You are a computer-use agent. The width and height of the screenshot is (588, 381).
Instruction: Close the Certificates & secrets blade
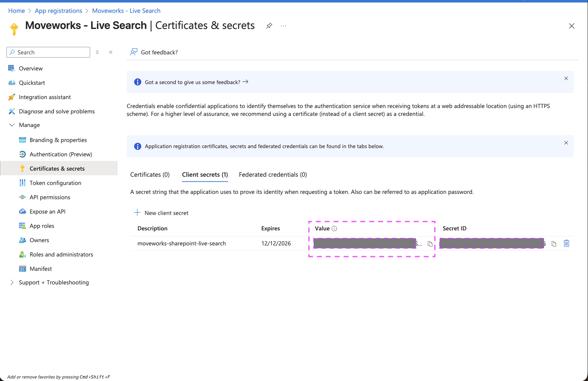[572, 26]
